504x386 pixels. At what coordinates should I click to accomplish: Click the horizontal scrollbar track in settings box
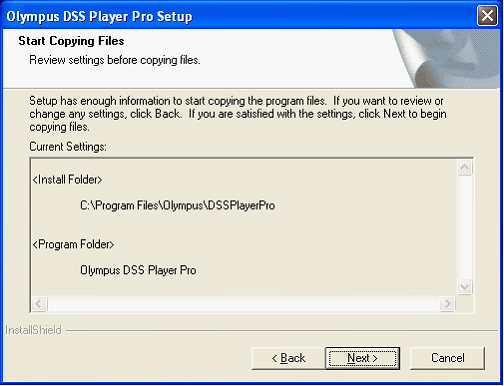pos(243,303)
